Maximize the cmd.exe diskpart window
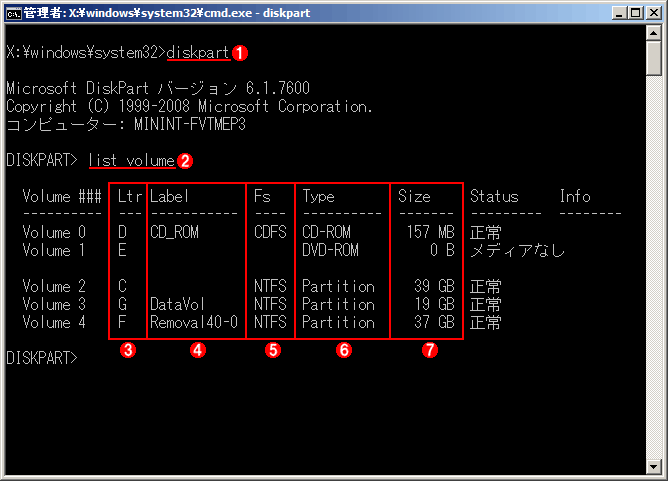This screenshot has width=668, height=481. 635,13
